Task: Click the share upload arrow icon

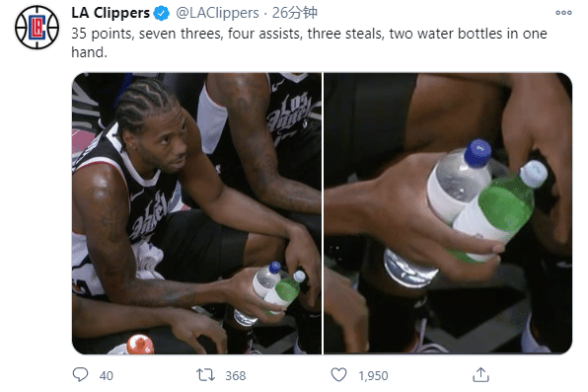Action: point(480,374)
